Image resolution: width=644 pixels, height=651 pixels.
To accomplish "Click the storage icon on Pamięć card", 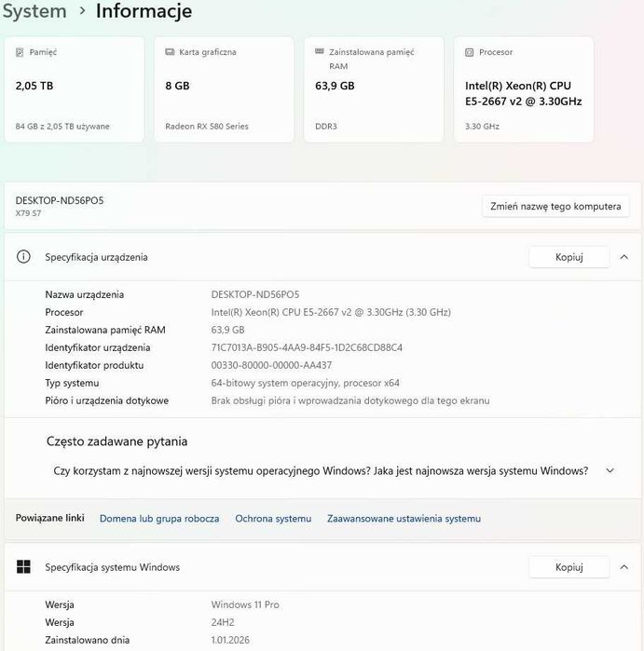I will point(20,52).
